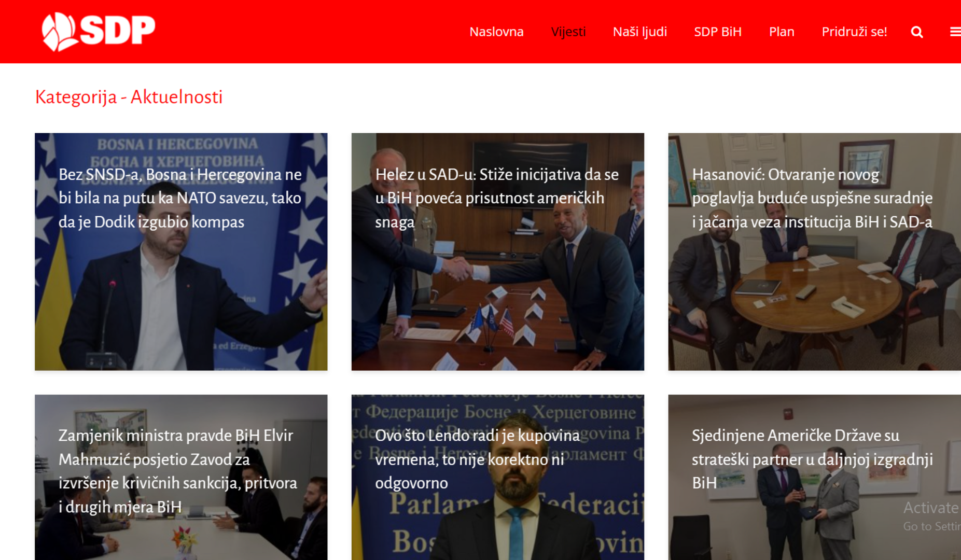
Task: Click the Plan menu item
Action: [x=782, y=32]
